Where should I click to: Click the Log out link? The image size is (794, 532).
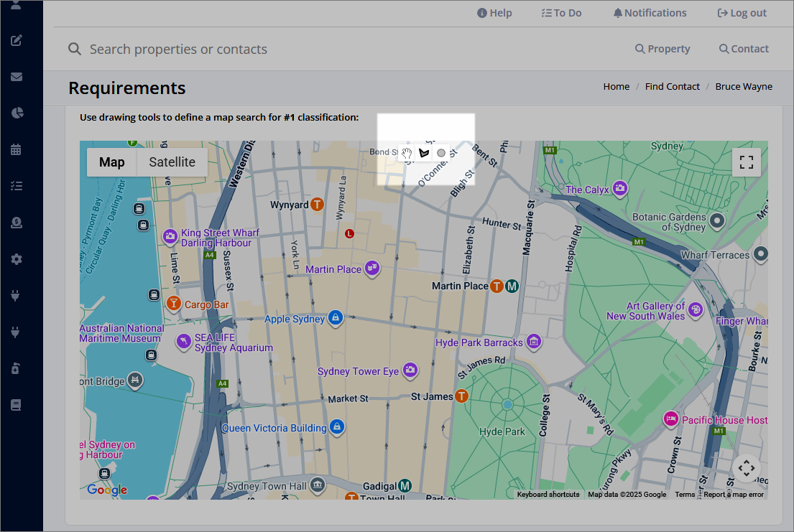[x=742, y=13]
